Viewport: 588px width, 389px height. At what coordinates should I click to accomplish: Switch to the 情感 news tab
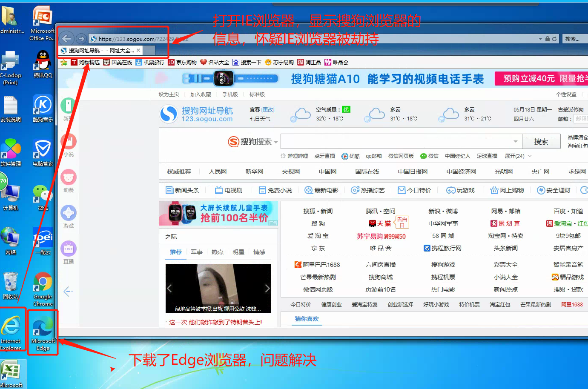[x=259, y=252]
